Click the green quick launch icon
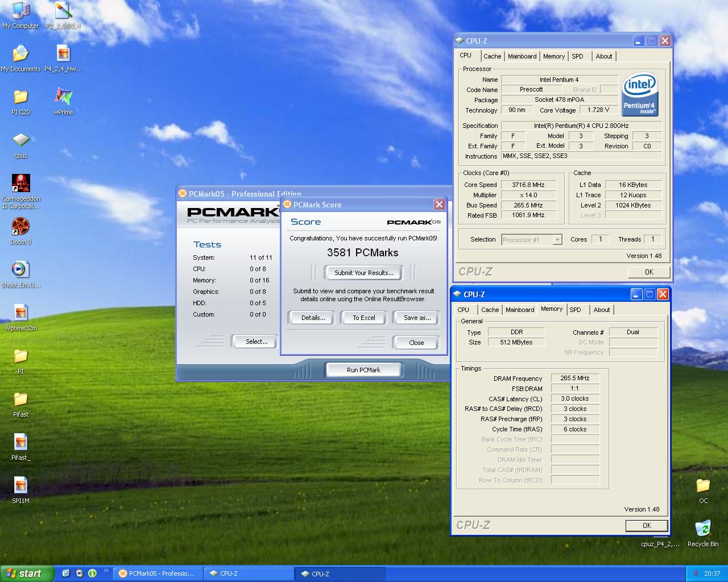This screenshot has width=728, height=582. pyautogui.click(x=92, y=573)
